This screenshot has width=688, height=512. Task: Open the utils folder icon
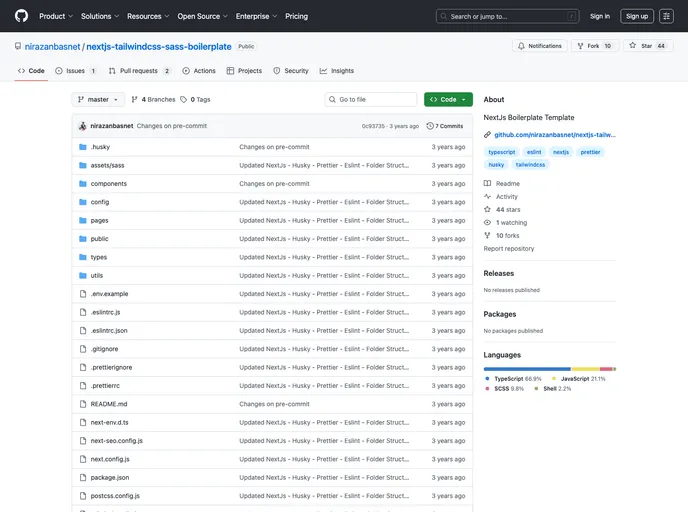click(82, 276)
